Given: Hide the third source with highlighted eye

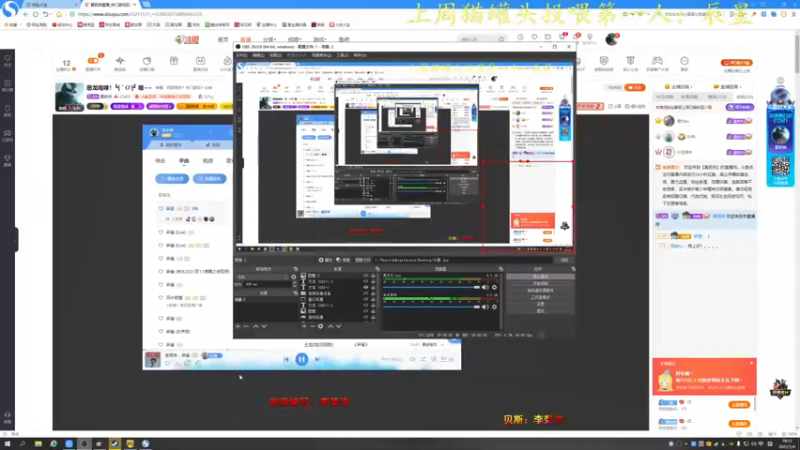Looking at the screenshot, I should [365, 287].
